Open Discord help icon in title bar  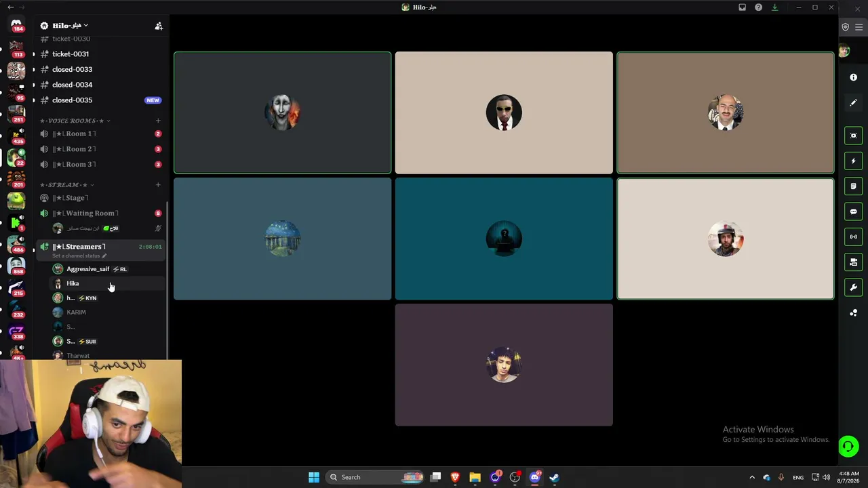(758, 7)
